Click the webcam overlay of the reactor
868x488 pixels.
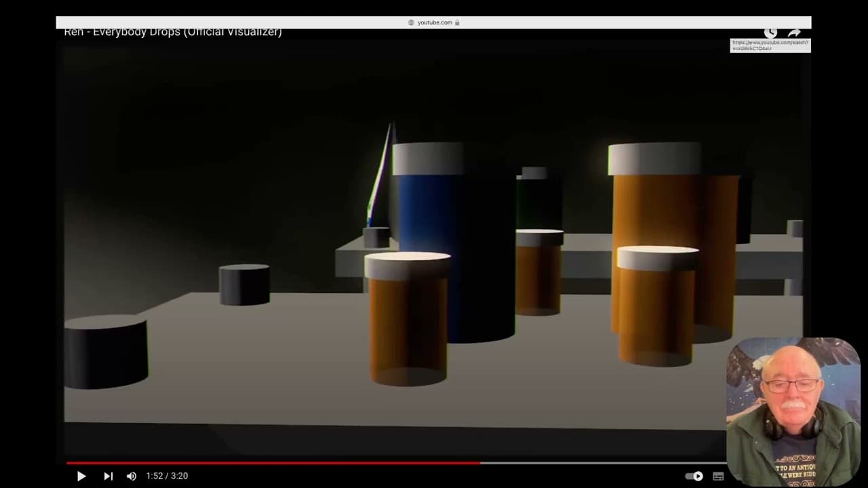click(x=793, y=410)
